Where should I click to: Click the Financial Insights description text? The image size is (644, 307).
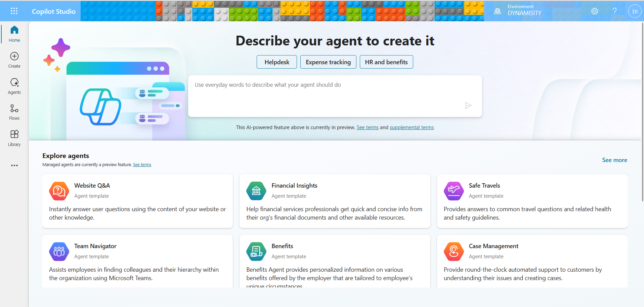(x=334, y=213)
